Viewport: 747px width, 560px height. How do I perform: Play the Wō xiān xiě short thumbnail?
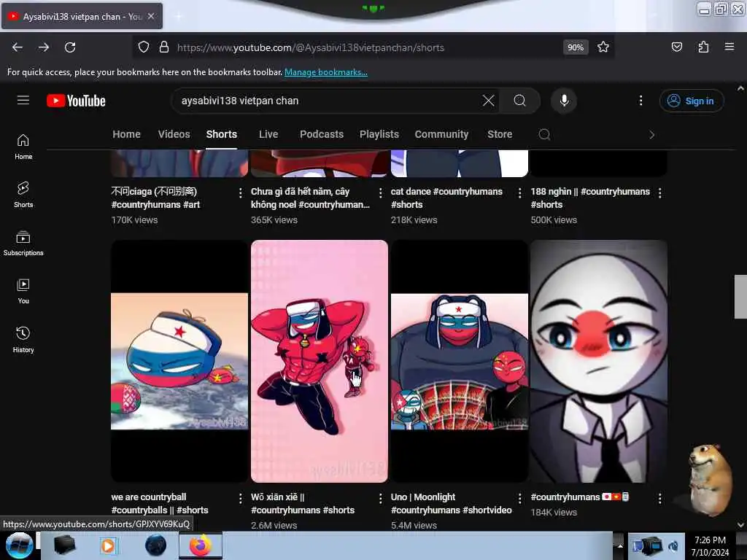click(320, 361)
